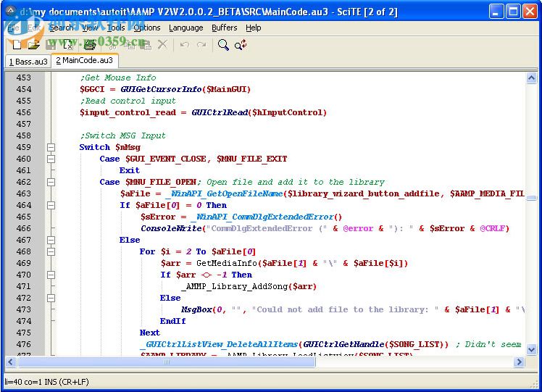Click the Open file folder icon
Image resolution: width=542 pixels, height=392 pixels.
pos(33,45)
